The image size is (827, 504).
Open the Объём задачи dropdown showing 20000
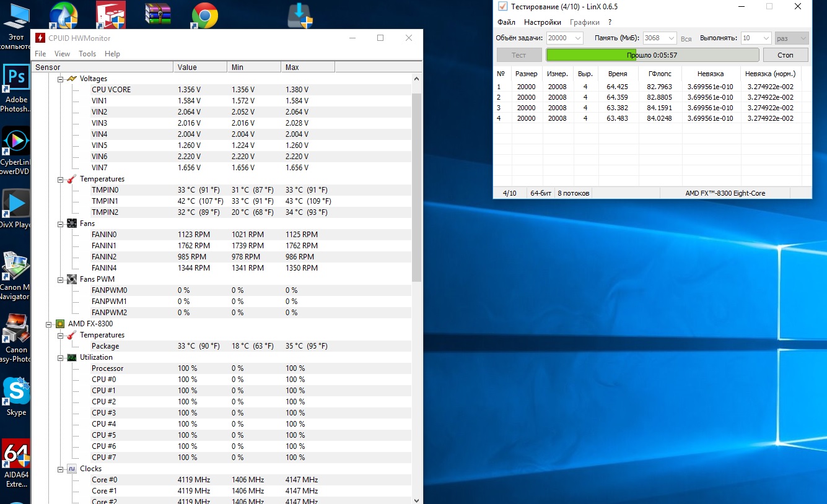[x=564, y=38]
